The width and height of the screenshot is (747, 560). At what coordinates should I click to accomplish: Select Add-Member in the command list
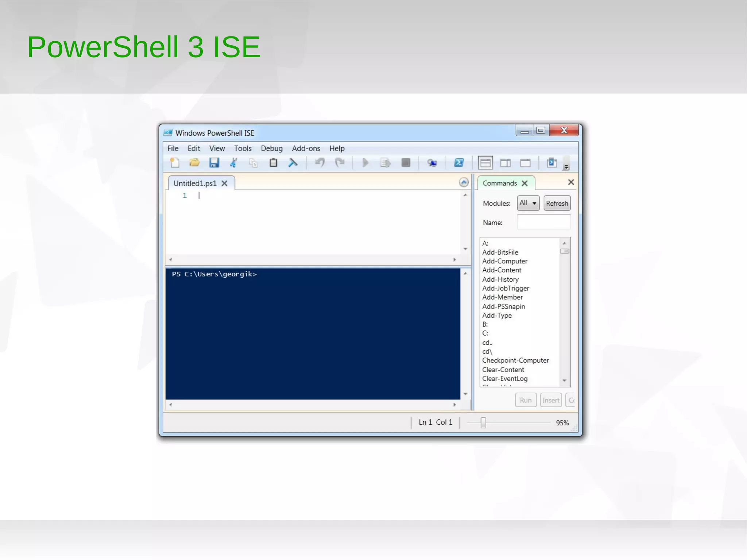coord(503,297)
